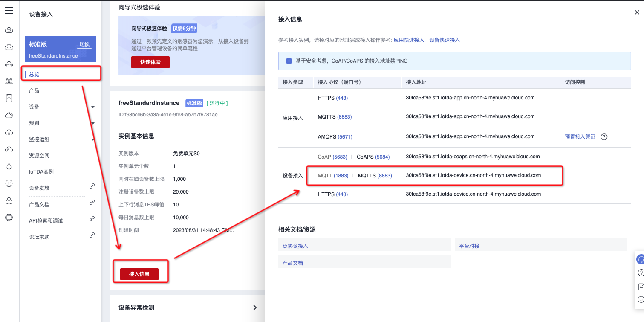Open the 应用快速接入 link

click(x=409, y=40)
